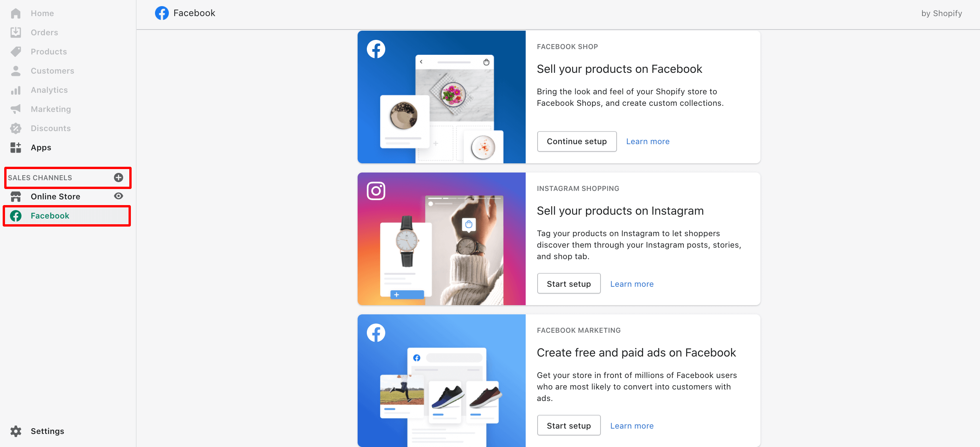This screenshot has height=447, width=980.
Task: Open the Customers person icon
Action: (x=16, y=71)
